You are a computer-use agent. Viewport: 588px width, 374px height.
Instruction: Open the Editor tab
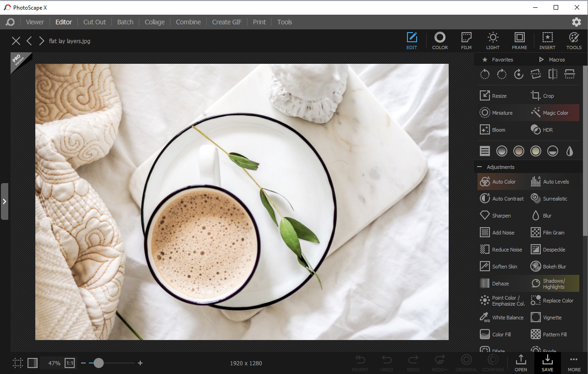pyautogui.click(x=64, y=22)
